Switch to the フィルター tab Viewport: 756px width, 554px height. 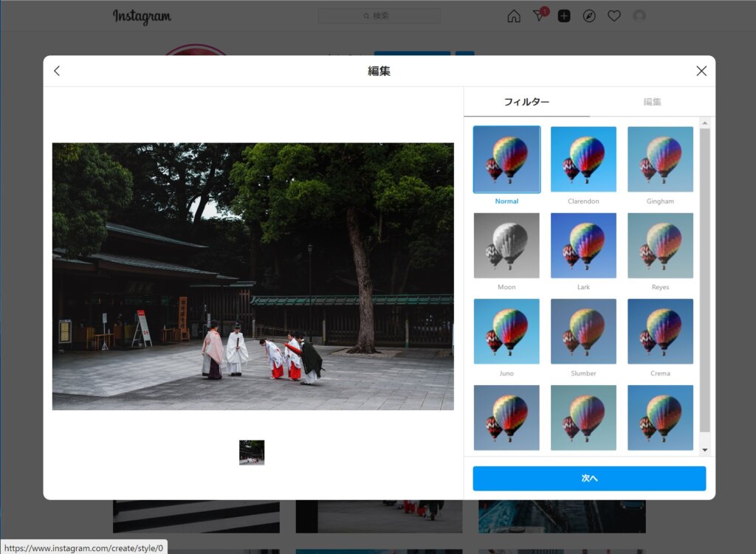[526, 102]
